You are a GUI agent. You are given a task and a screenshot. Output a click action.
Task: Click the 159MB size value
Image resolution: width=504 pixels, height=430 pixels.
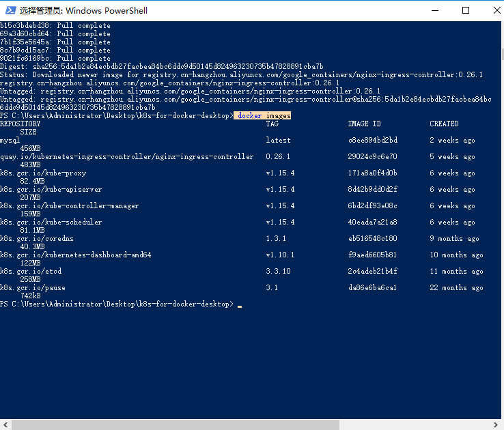30,214
